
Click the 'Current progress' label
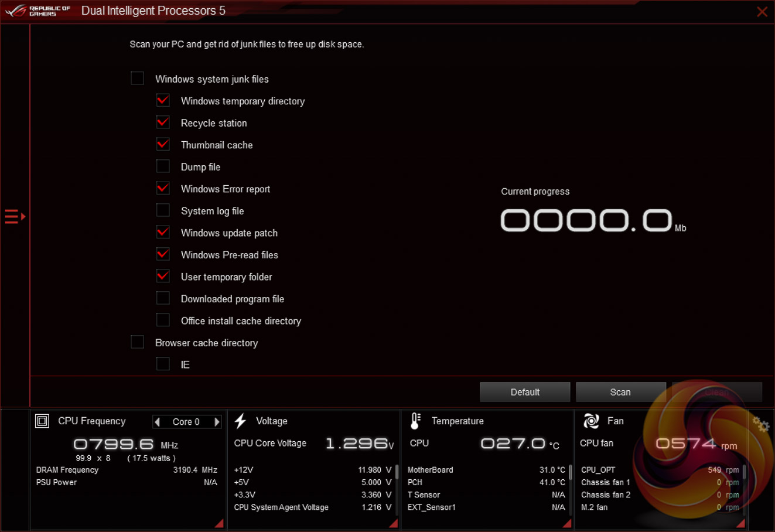point(535,192)
